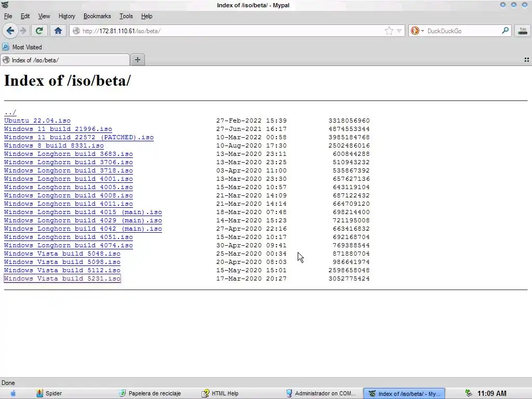Click Windows Longhorn build 4074.iso
This screenshot has height=399, width=532.
tap(69, 245)
